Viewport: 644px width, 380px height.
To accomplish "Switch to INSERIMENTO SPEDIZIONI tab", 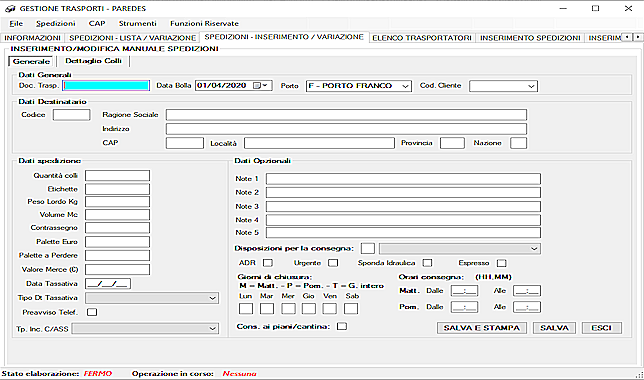I will click(530, 38).
